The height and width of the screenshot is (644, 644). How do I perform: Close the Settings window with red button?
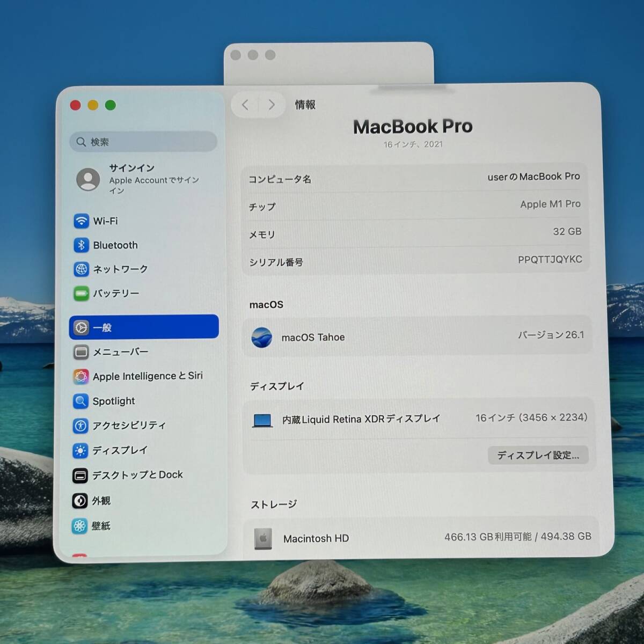click(x=75, y=105)
